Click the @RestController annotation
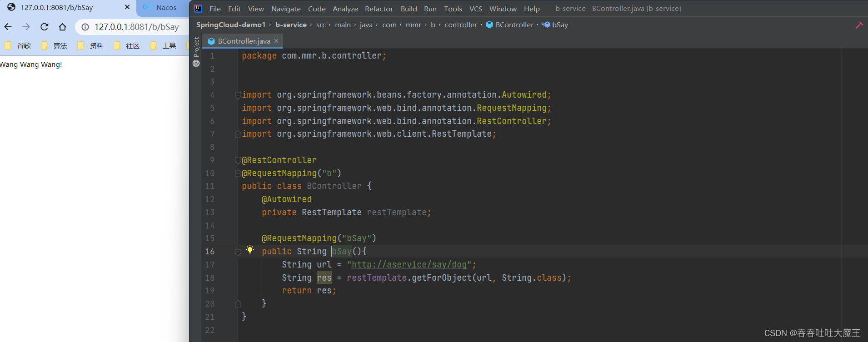The width and height of the screenshot is (868, 342). (x=279, y=160)
